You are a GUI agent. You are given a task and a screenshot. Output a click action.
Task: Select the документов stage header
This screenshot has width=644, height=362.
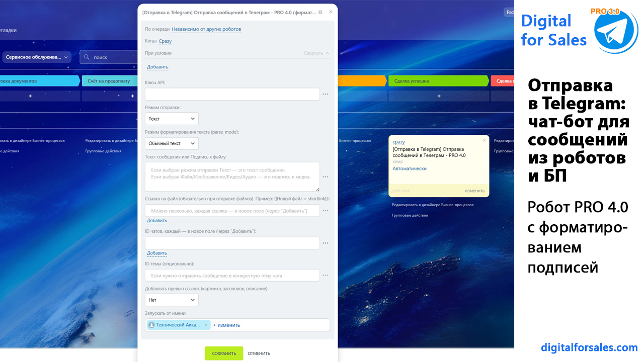click(x=40, y=80)
